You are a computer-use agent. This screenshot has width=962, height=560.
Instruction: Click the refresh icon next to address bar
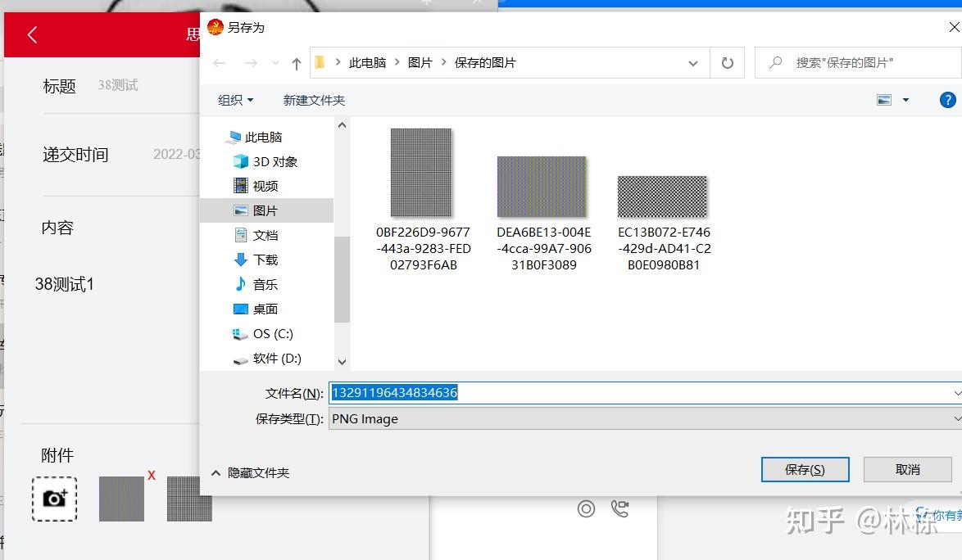[727, 62]
